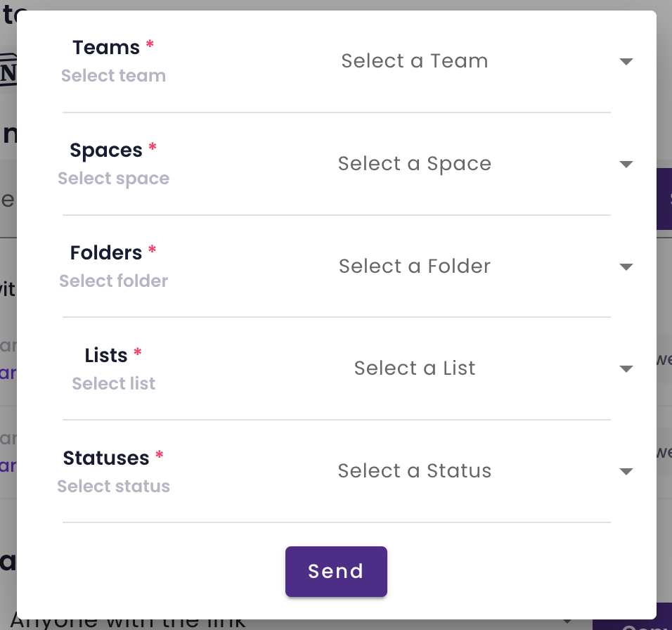Click the Statuses field label
The image size is (672, 630).
pyautogui.click(x=106, y=458)
